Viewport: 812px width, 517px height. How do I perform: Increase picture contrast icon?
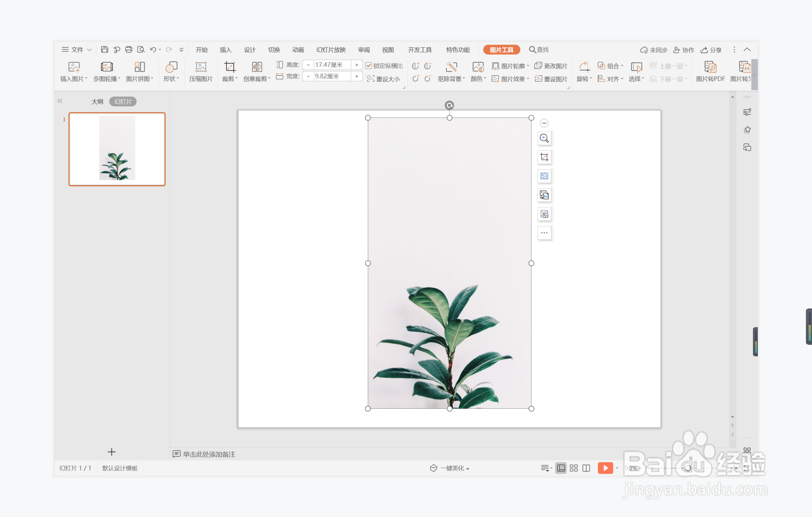point(415,66)
